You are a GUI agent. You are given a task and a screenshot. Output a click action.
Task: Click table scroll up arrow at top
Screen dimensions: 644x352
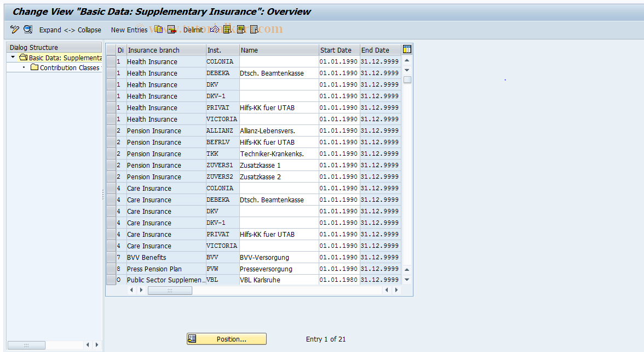[x=407, y=60]
